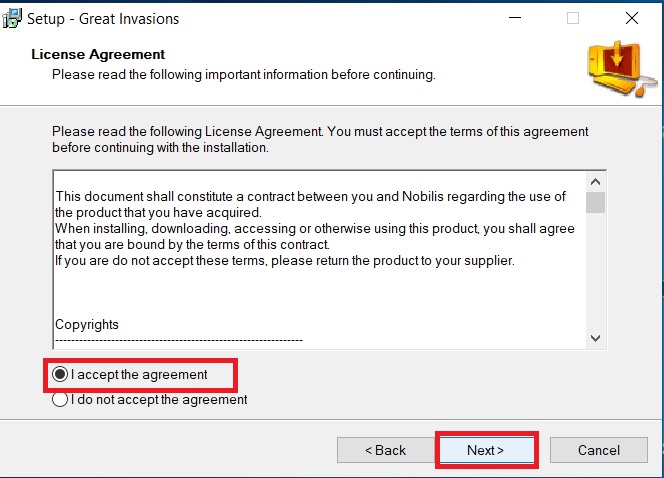Grab the license scrollbar thumb
The height and width of the screenshot is (478, 664).
(x=595, y=202)
